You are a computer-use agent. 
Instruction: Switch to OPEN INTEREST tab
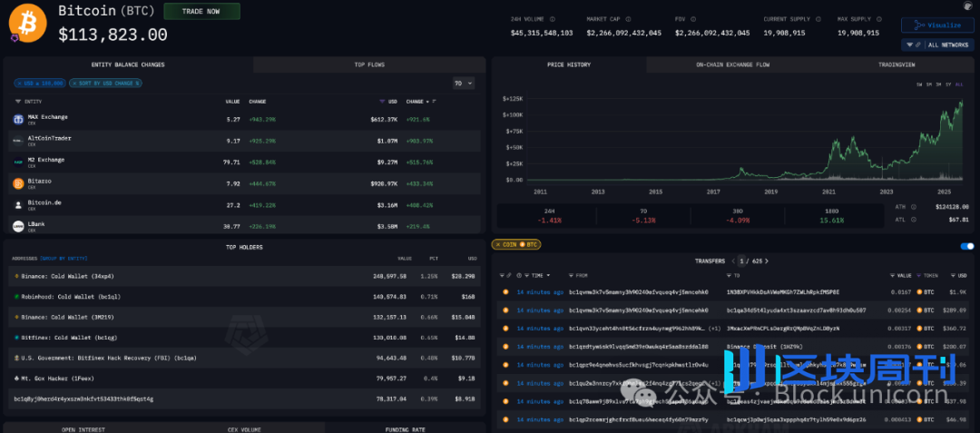83,429
